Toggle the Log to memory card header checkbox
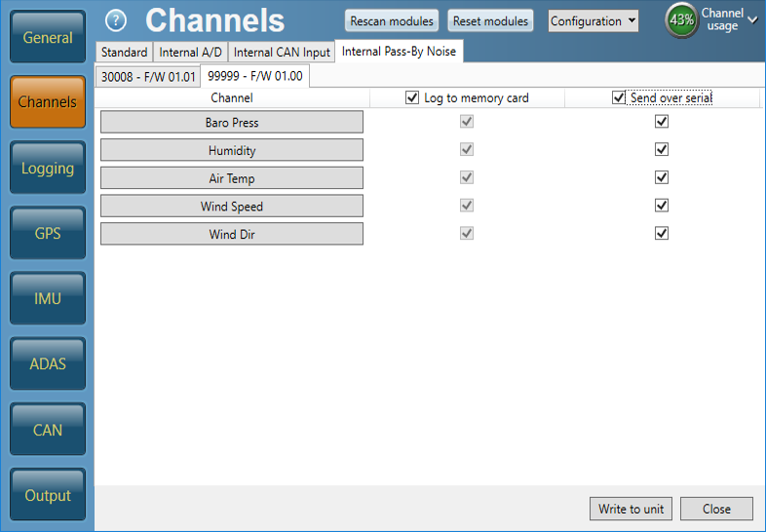Screen dimensions: 766x532 coord(412,97)
